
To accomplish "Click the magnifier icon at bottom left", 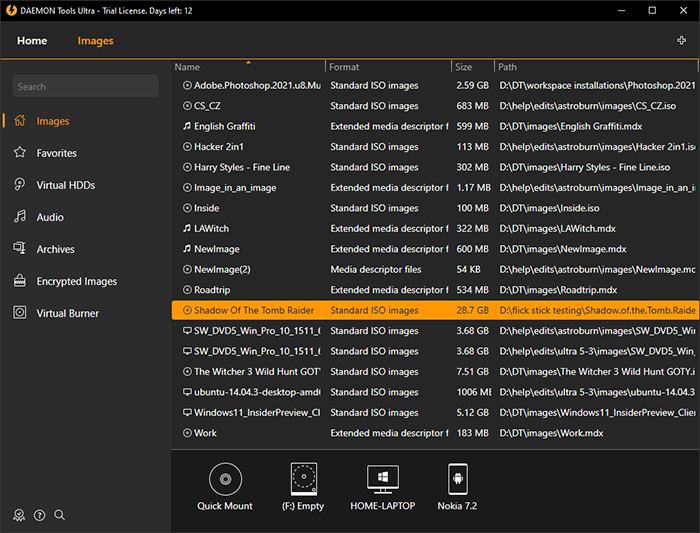I will pos(59,515).
